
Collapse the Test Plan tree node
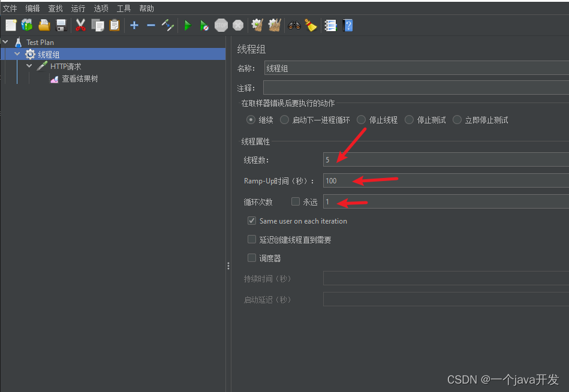click(x=5, y=42)
